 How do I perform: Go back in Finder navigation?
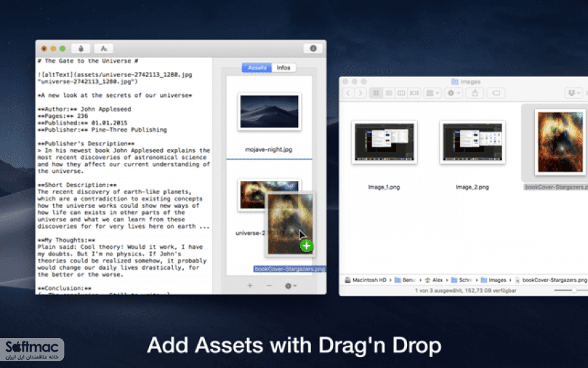click(x=348, y=93)
